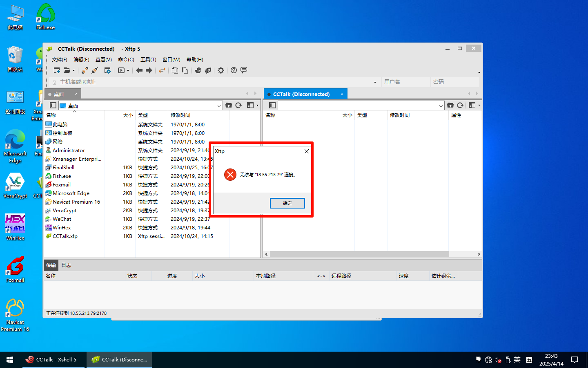The height and width of the screenshot is (368, 588).
Task: Sort local files by 名称 column header
Action: point(74,115)
